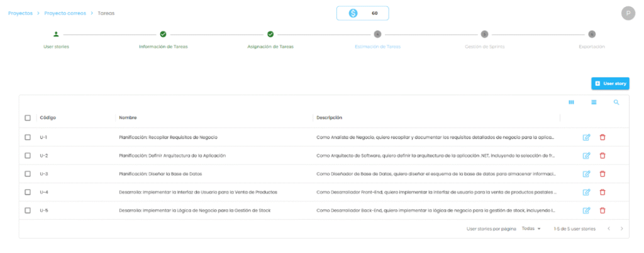
Task: Click the coin balance icon showing 60
Action: [x=353, y=13]
